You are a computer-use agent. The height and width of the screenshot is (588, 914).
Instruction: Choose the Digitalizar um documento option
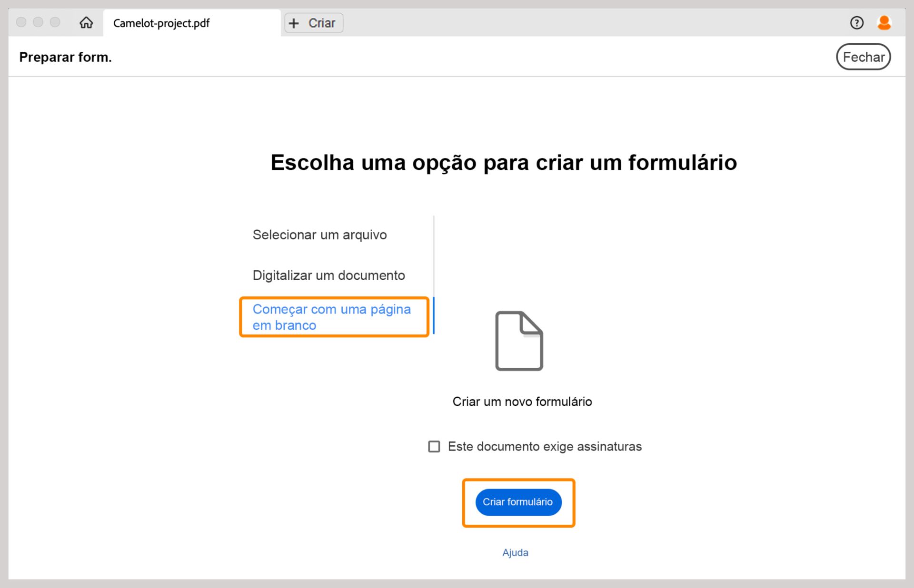pyautogui.click(x=328, y=275)
